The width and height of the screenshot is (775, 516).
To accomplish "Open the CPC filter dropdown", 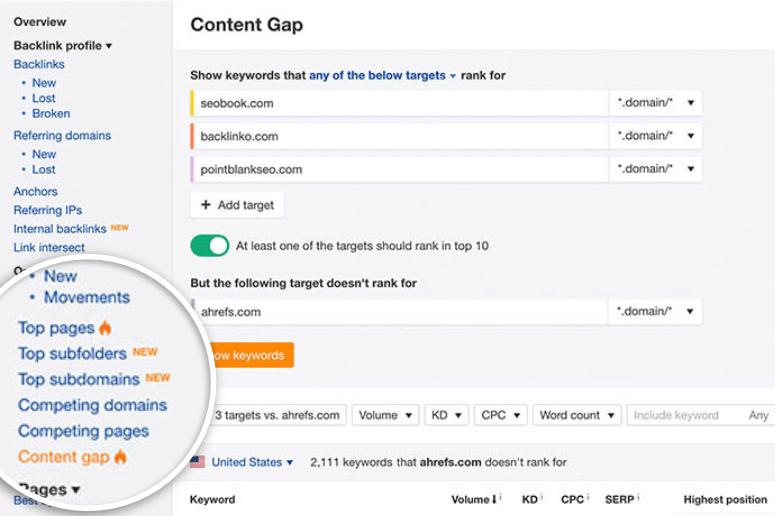I will click(x=501, y=415).
